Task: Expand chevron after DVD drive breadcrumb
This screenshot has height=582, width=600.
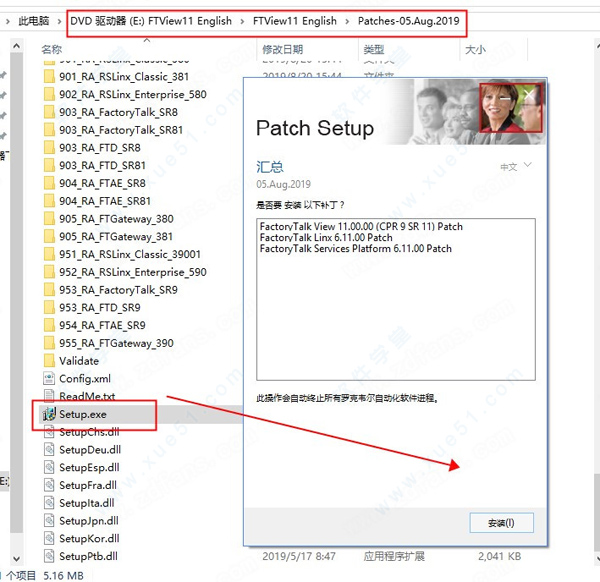Action: (242, 21)
